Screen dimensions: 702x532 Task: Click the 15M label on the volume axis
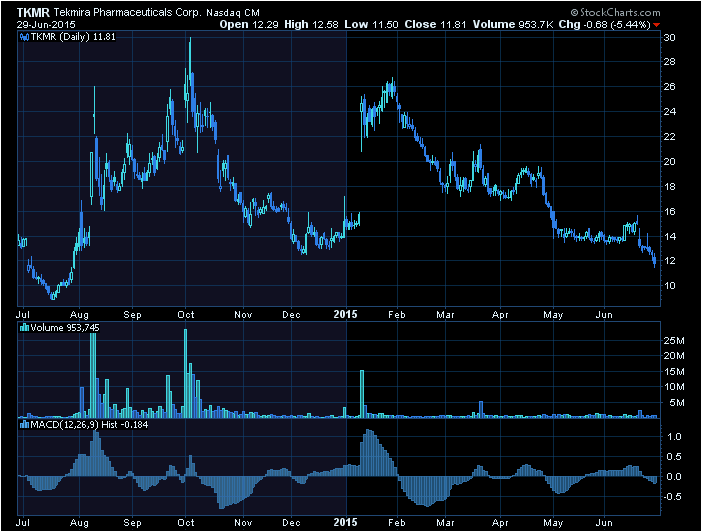coord(674,372)
